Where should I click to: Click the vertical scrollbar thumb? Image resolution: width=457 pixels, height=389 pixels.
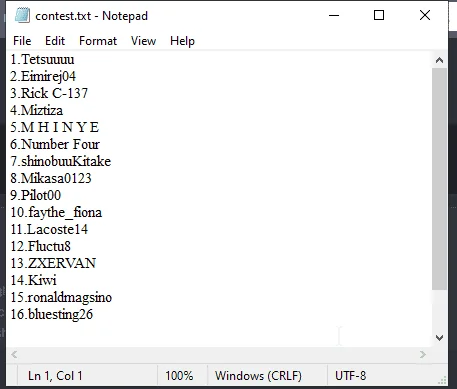(439, 179)
